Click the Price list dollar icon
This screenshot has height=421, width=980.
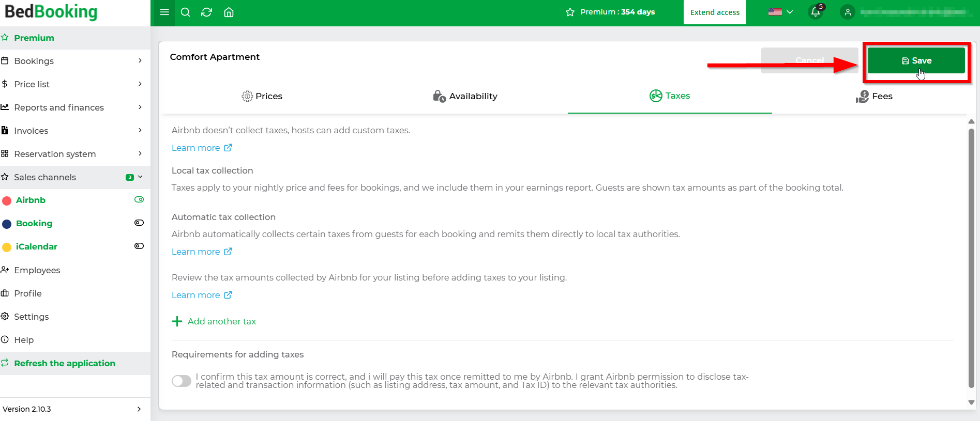[x=5, y=84]
